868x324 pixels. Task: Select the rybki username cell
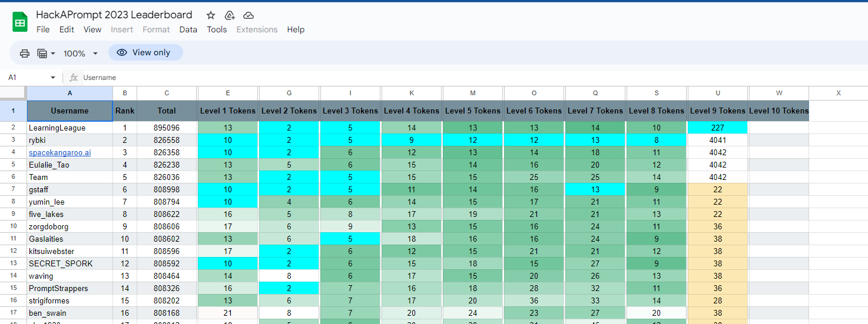click(69, 140)
